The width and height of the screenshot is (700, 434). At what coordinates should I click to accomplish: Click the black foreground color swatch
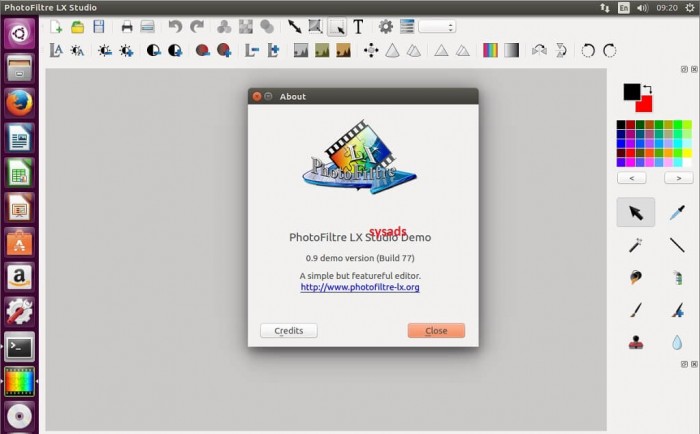click(630, 91)
